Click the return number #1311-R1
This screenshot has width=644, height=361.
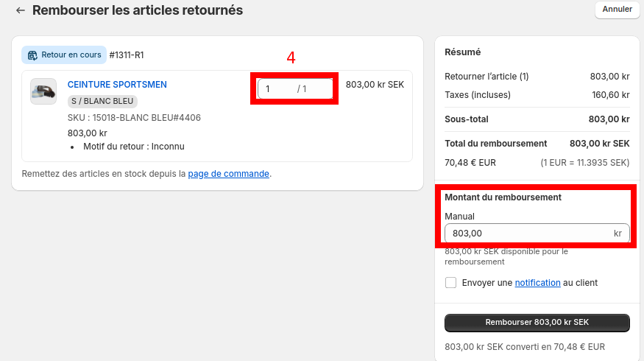click(x=127, y=55)
